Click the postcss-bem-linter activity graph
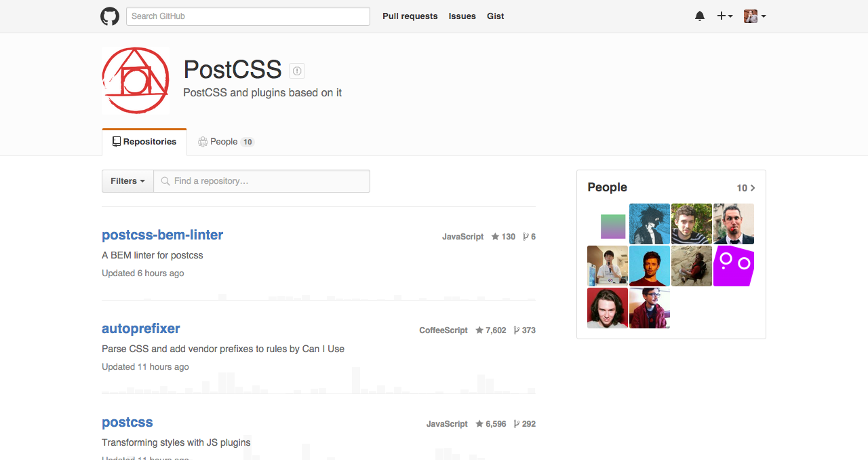Screen dimensions: 868x460 pos(319,296)
